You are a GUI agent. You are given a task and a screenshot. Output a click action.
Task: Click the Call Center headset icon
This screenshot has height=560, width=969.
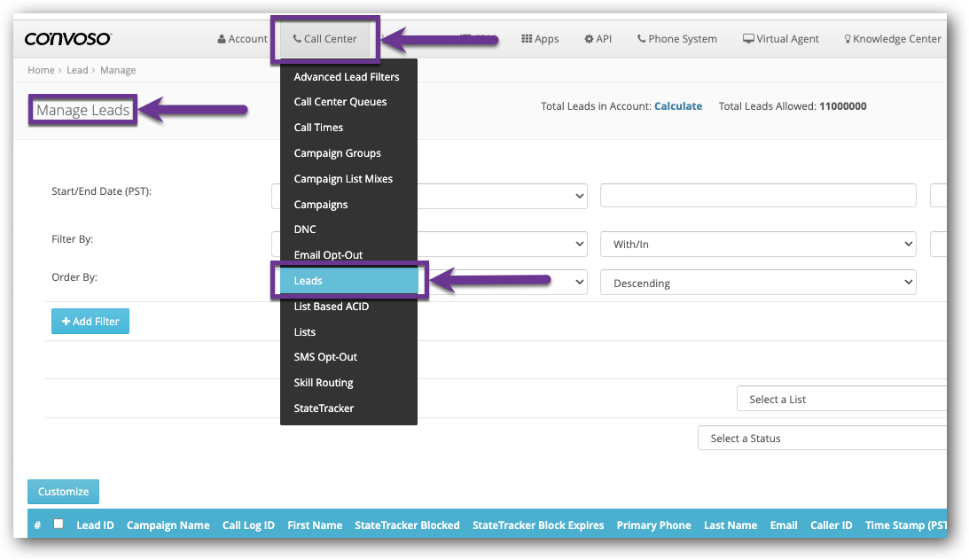tap(296, 38)
